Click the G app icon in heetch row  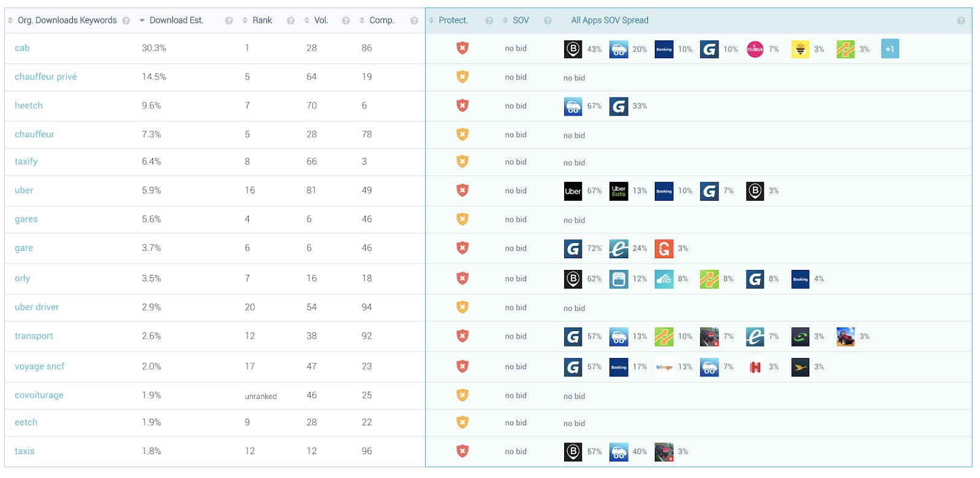pos(619,106)
